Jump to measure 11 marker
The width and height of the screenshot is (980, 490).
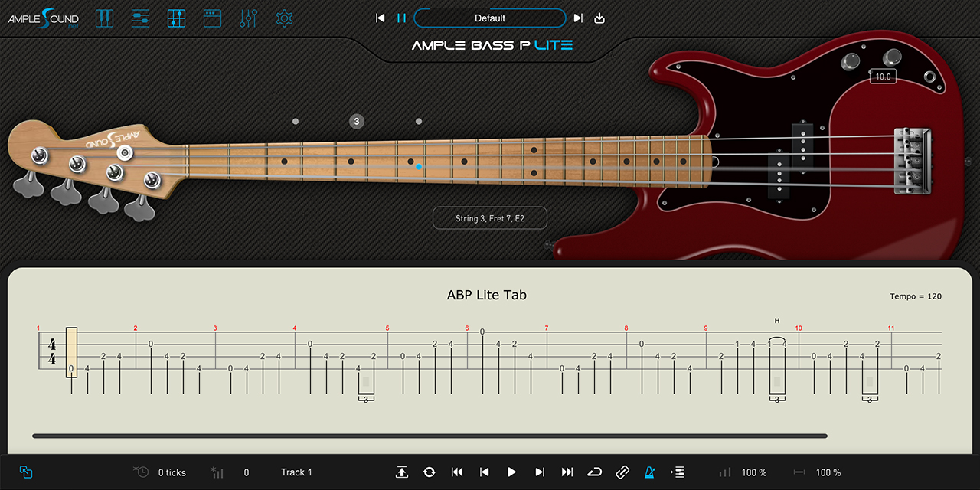[x=891, y=328]
